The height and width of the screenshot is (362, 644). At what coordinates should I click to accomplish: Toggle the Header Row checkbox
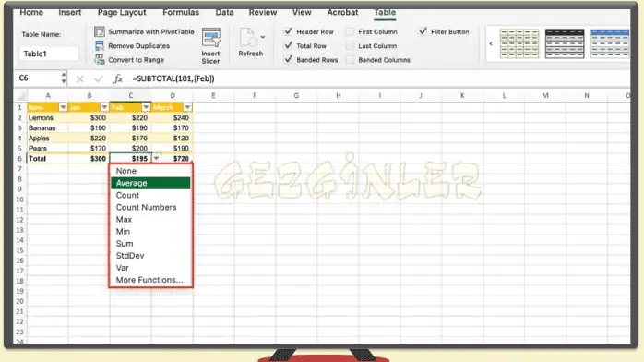(x=288, y=31)
